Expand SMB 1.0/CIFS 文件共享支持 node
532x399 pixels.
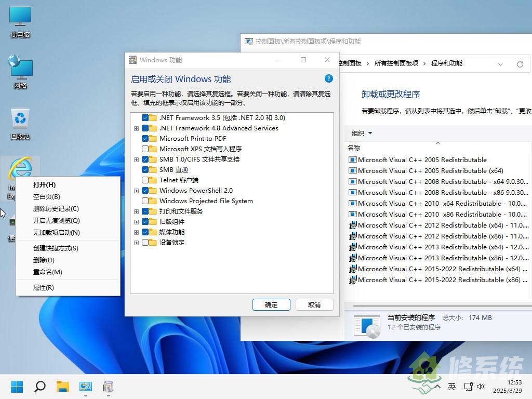(137, 159)
